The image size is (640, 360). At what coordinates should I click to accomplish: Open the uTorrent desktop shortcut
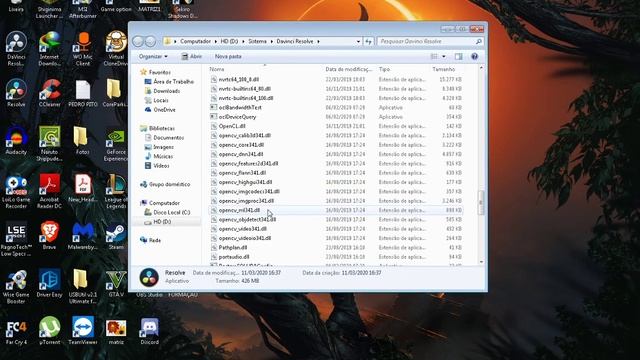tap(49, 331)
